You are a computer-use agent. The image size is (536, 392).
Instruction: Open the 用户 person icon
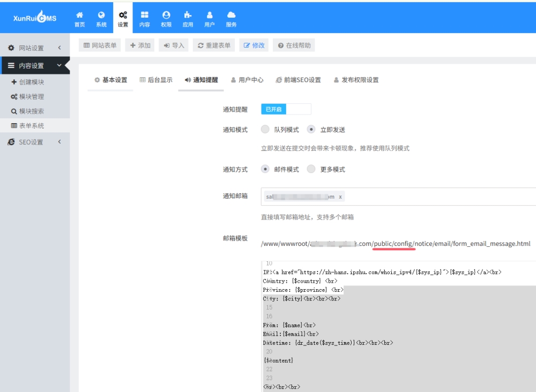click(210, 14)
